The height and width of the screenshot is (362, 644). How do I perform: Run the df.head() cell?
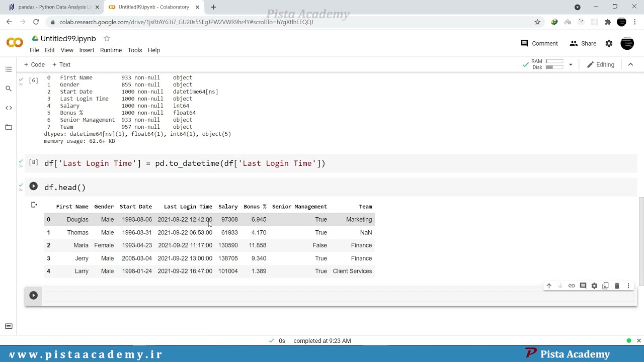tap(33, 187)
